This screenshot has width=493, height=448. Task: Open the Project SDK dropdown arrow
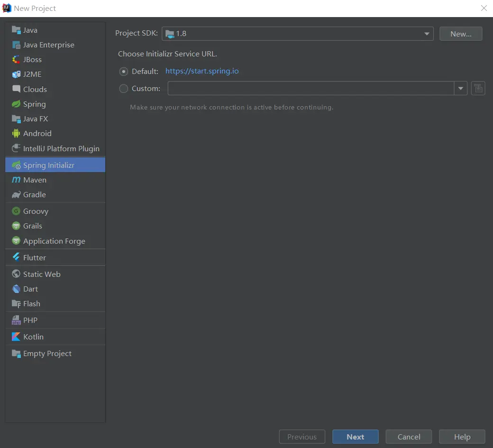(x=427, y=34)
